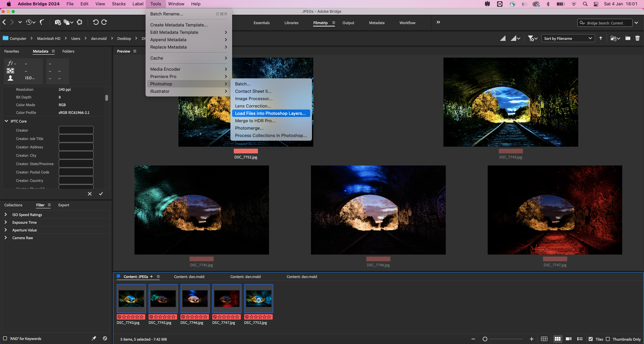This screenshot has height=344, width=644.
Task: Collapse the IPTC Core section
Action: [x=6, y=121]
